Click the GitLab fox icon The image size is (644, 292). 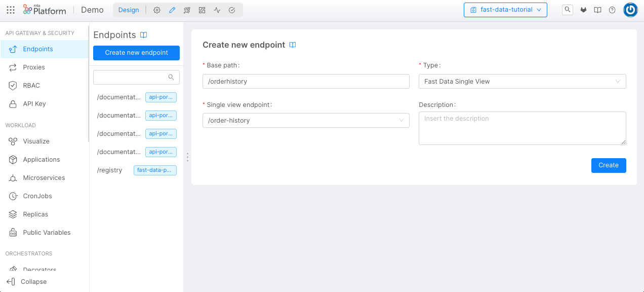pos(583,10)
